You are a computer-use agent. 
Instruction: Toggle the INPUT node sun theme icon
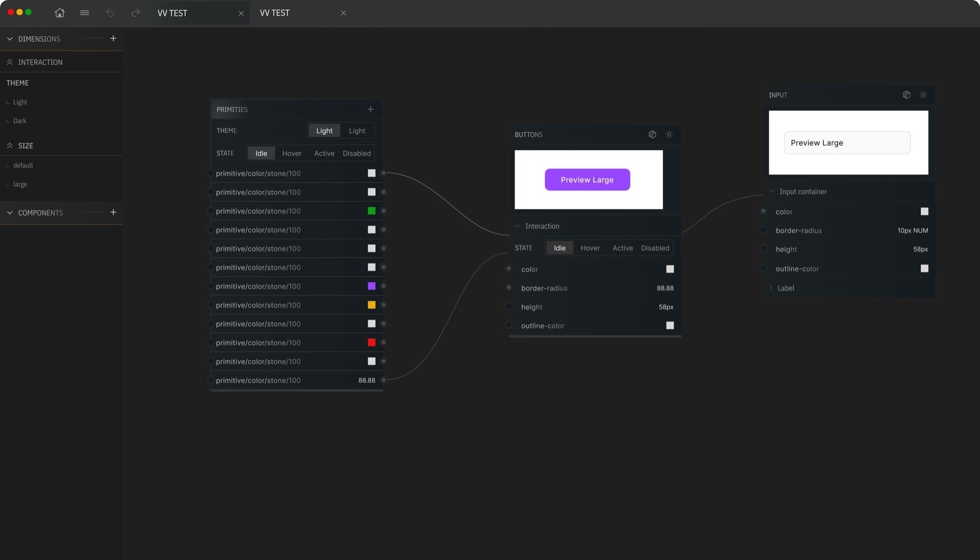(923, 95)
